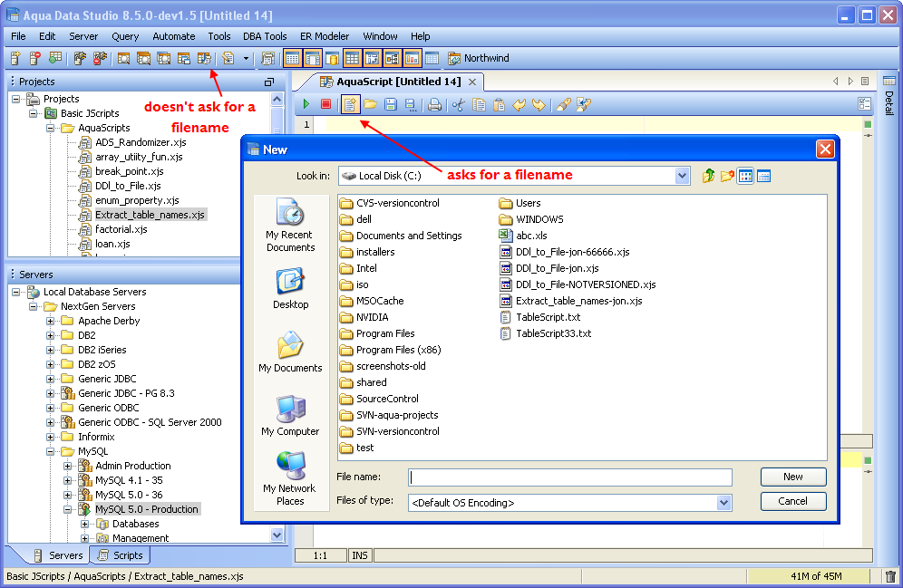Click the editor options icon at toolbar right end

864,104
